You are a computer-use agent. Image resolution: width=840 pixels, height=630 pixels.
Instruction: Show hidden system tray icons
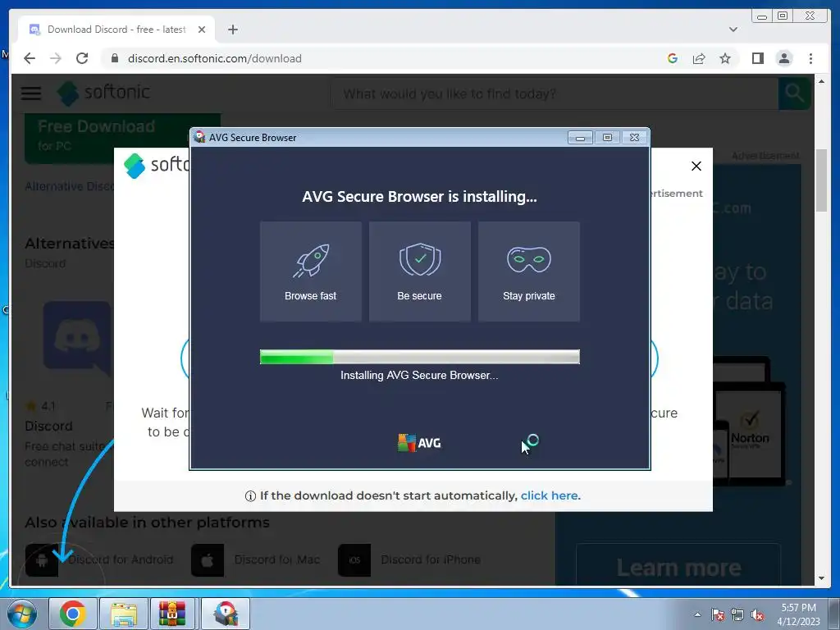pyautogui.click(x=697, y=614)
